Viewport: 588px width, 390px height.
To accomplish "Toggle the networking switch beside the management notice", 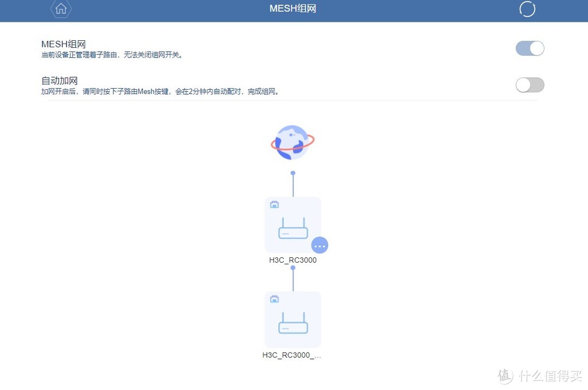I will pyautogui.click(x=530, y=48).
